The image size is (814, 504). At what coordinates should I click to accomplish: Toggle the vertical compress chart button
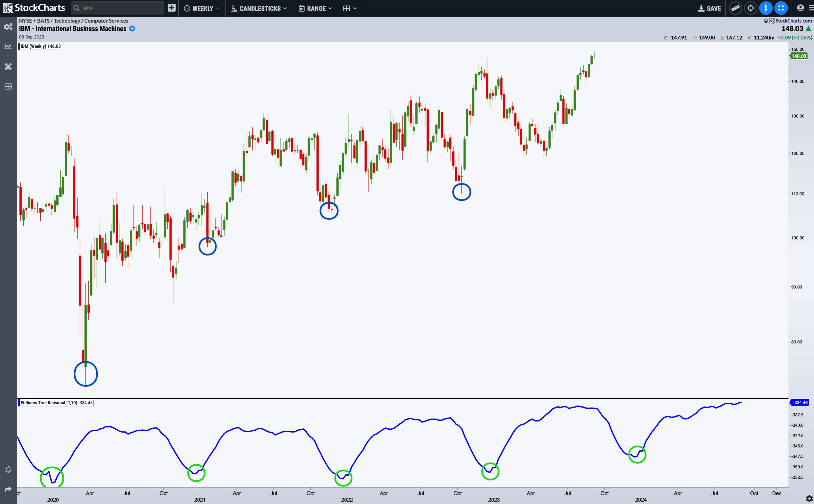766,8
